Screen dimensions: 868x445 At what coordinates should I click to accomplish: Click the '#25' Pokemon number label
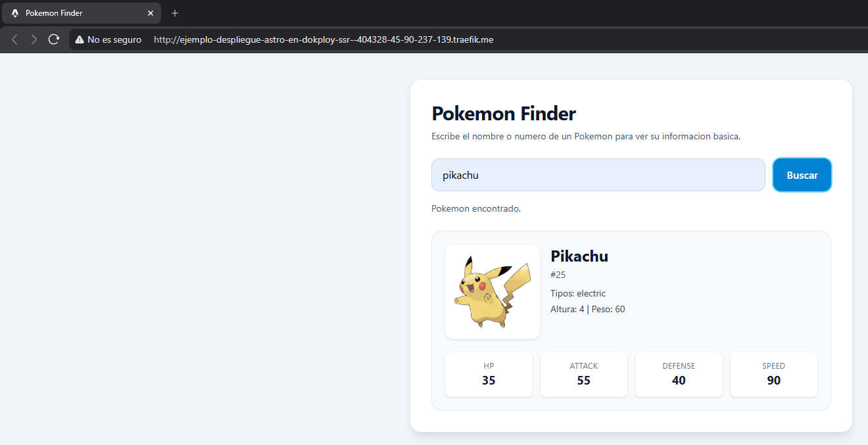pos(558,275)
